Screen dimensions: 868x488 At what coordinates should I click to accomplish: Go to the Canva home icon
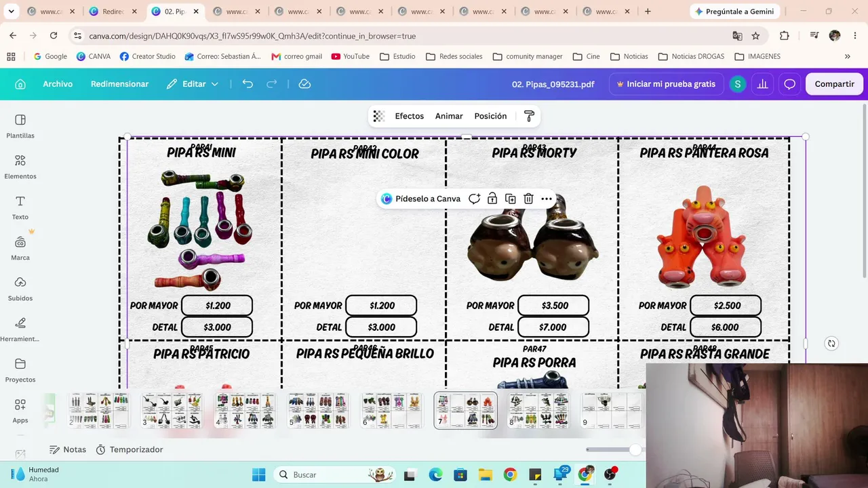click(20, 84)
